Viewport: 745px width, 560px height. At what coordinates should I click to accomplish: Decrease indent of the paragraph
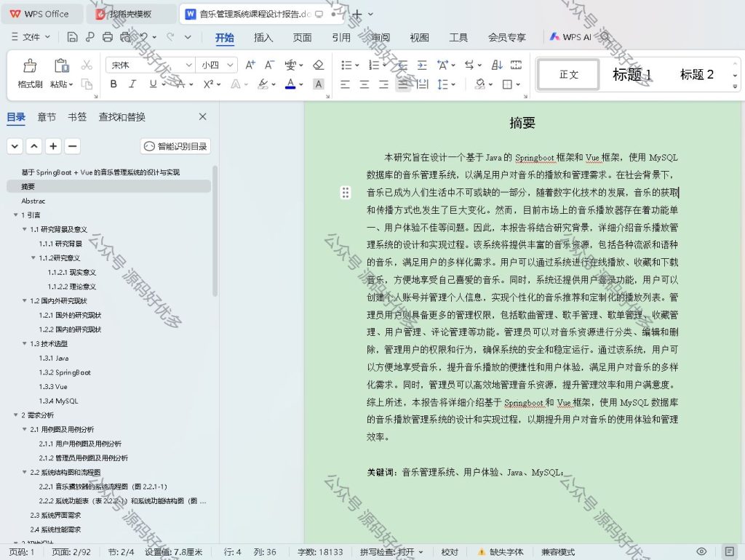(x=403, y=65)
